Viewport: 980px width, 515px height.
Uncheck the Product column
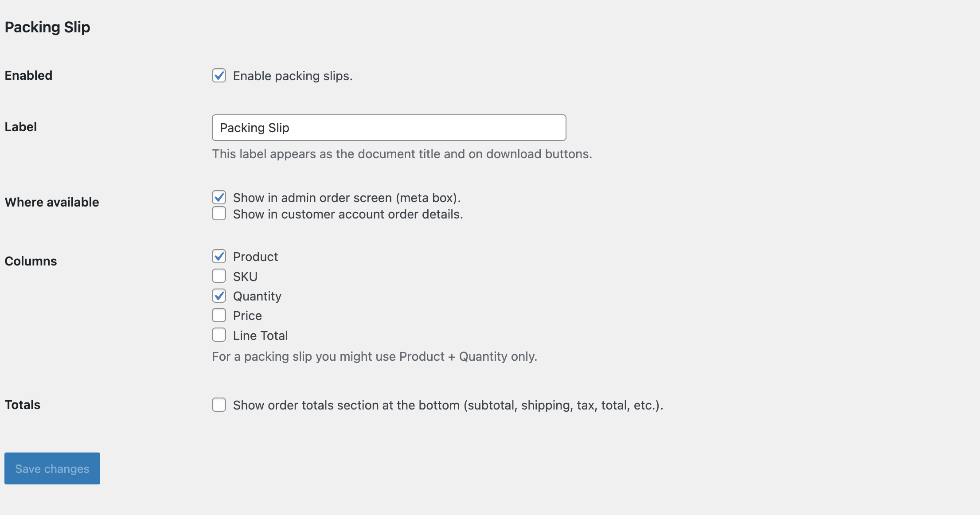[219, 256]
